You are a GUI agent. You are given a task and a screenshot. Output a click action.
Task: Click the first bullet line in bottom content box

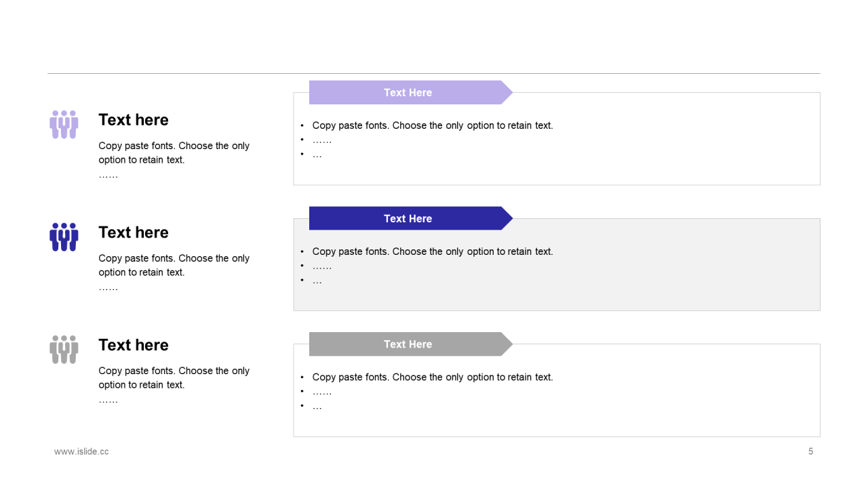pyautogui.click(x=433, y=377)
